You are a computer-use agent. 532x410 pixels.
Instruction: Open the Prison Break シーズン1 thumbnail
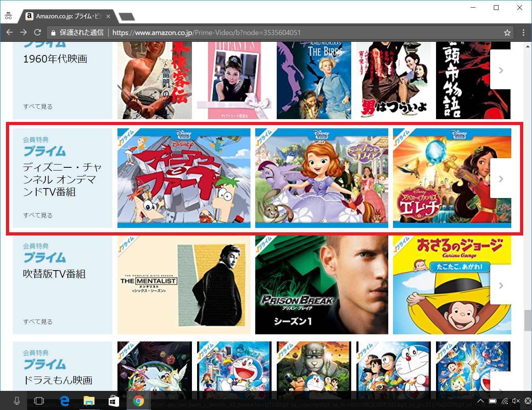click(322, 284)
